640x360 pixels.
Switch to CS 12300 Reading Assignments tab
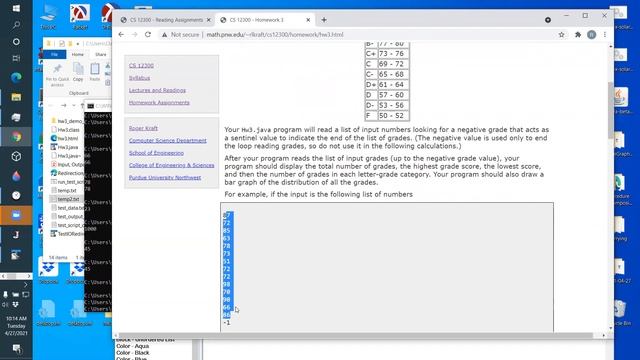point(166,20)
